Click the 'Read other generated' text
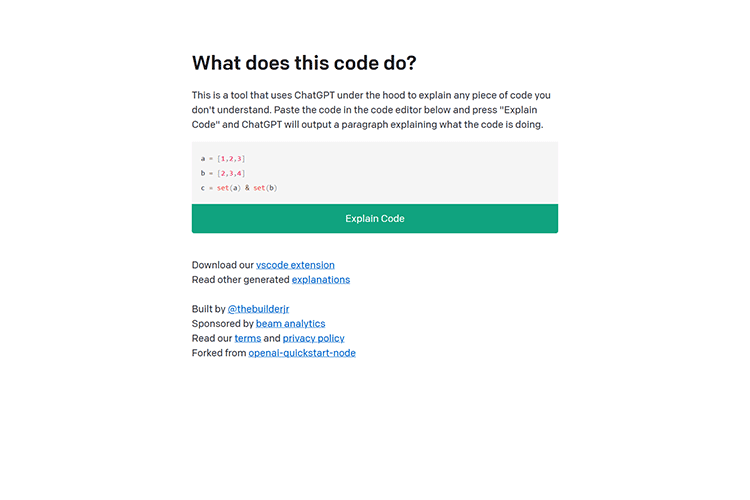This screenshot has height=500, width=750. pos(240,280)
